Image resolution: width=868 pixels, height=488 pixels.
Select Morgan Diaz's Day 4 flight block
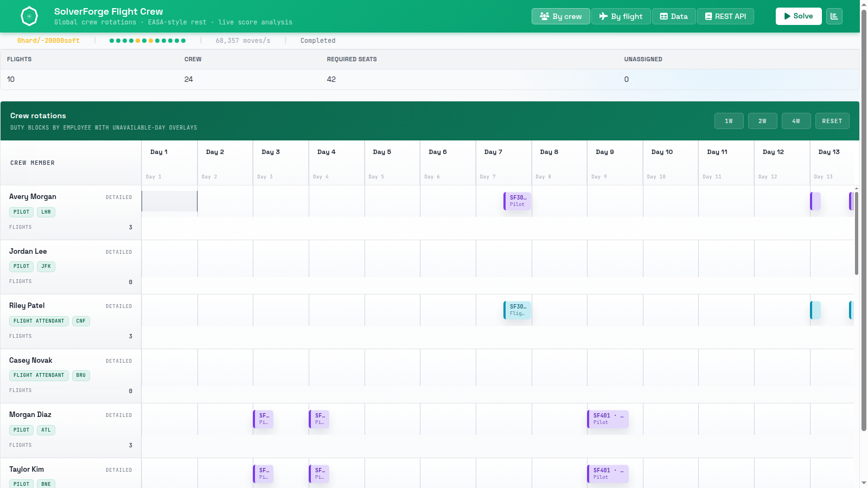[x=319, y=419]
